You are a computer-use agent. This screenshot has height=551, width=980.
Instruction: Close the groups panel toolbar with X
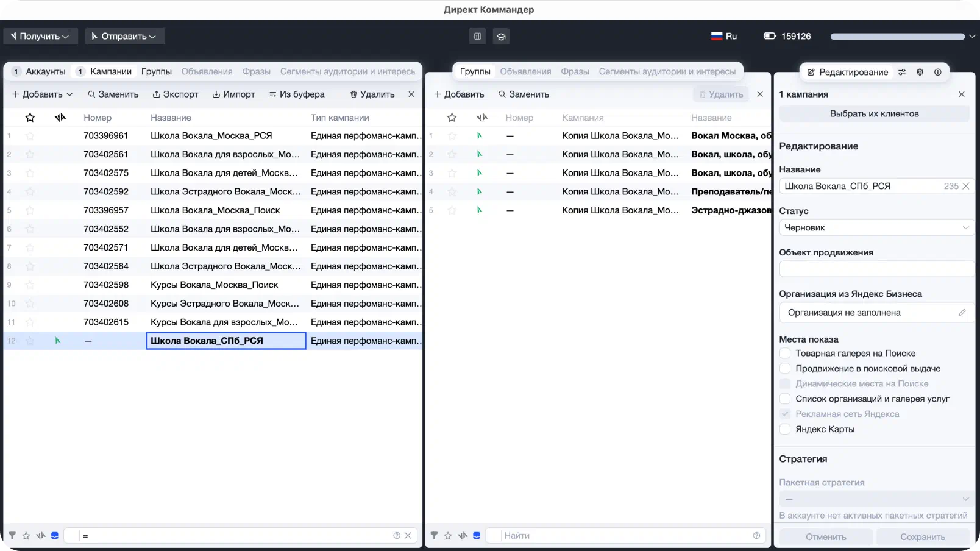point(760,94)
